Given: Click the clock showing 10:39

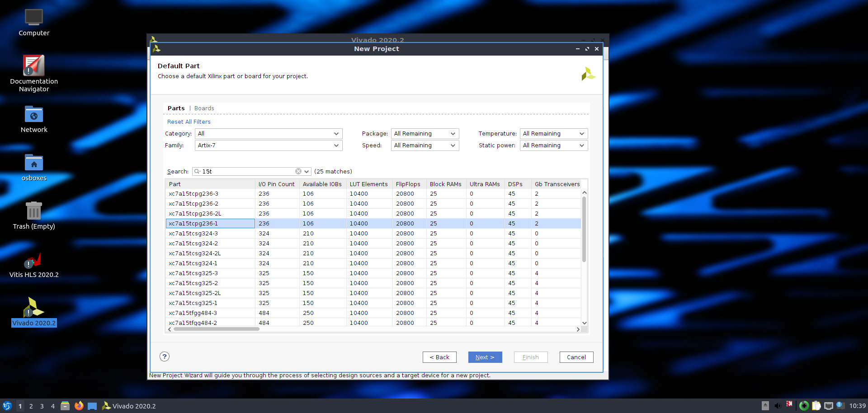Looking at the screenshot, I should [857, 406].
